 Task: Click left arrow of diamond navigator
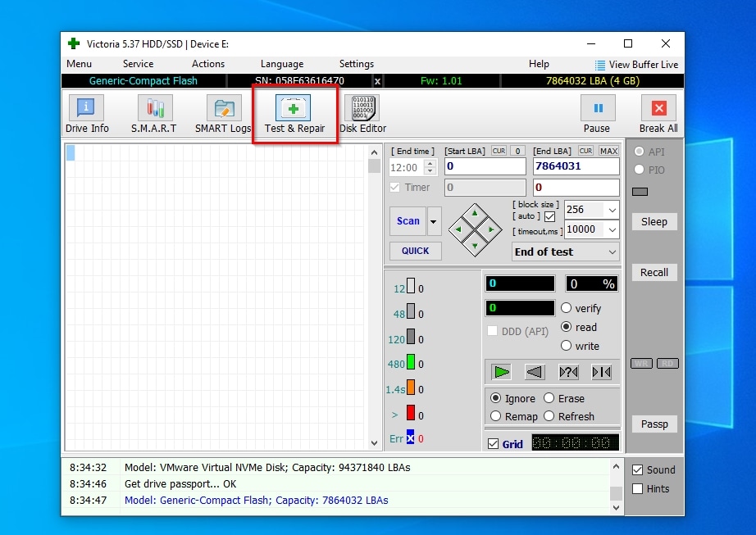pyautogui.click(x=458, y=229)
